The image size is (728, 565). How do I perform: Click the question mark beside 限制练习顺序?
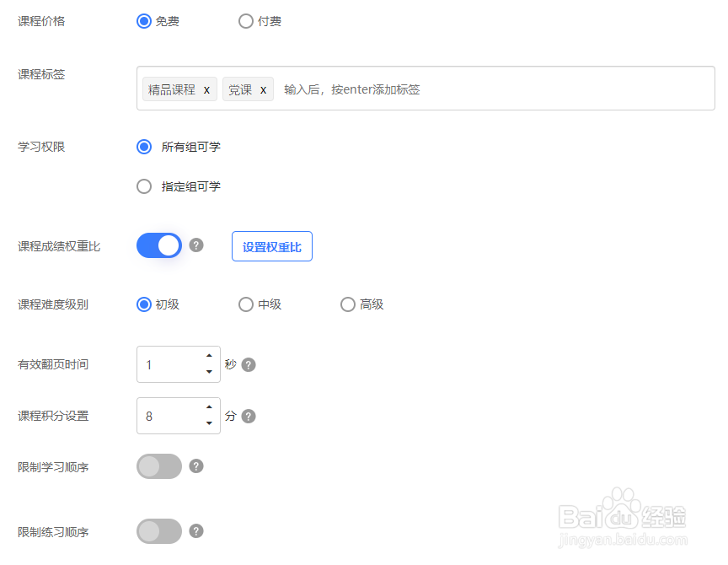(x=195, y=531)
